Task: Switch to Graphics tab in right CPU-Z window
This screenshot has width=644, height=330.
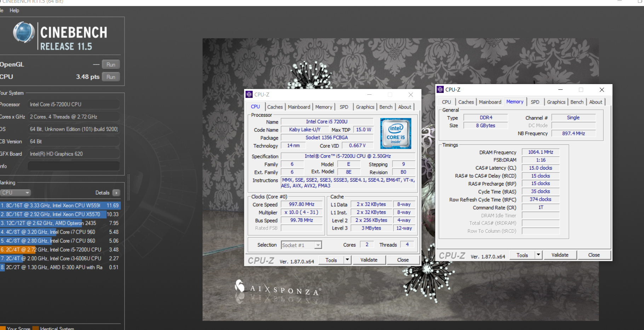Action: [556, 102]
